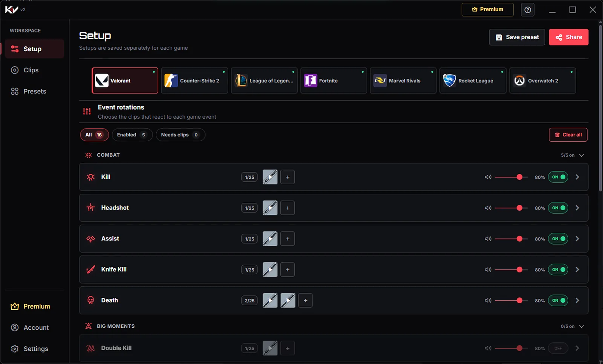This screenshot has width=603, height=364.
Task: Collapse the Big Moments section chevron
Action: point(582,326)
